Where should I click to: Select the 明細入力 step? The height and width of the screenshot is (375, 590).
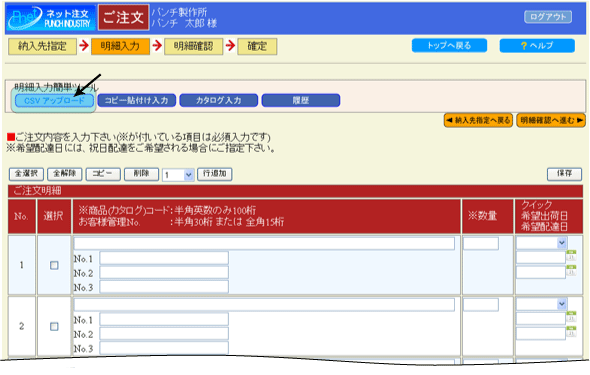pos(120,46)
